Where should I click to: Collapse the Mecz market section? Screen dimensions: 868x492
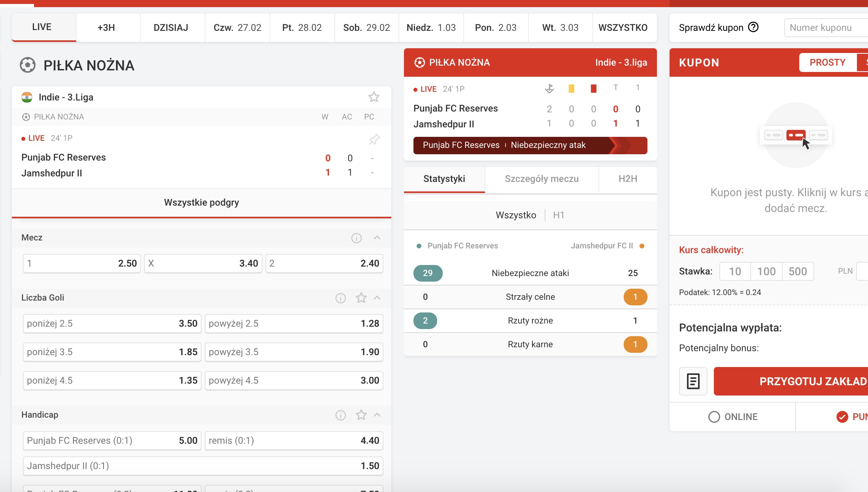(377, 238)
